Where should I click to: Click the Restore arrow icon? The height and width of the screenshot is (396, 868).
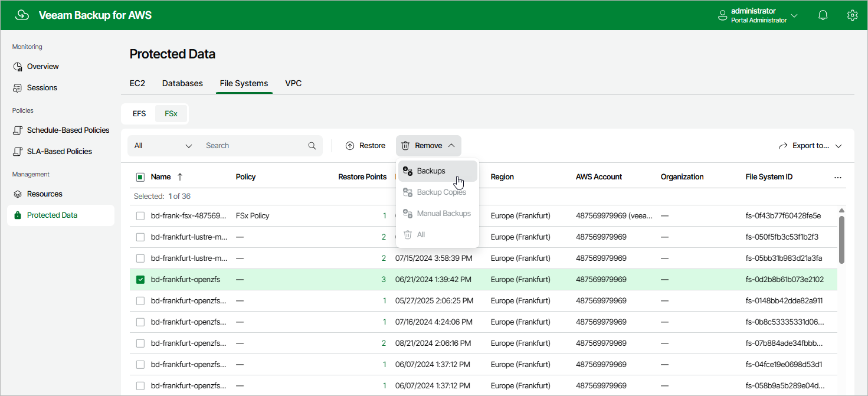click(x=350, y=146)
